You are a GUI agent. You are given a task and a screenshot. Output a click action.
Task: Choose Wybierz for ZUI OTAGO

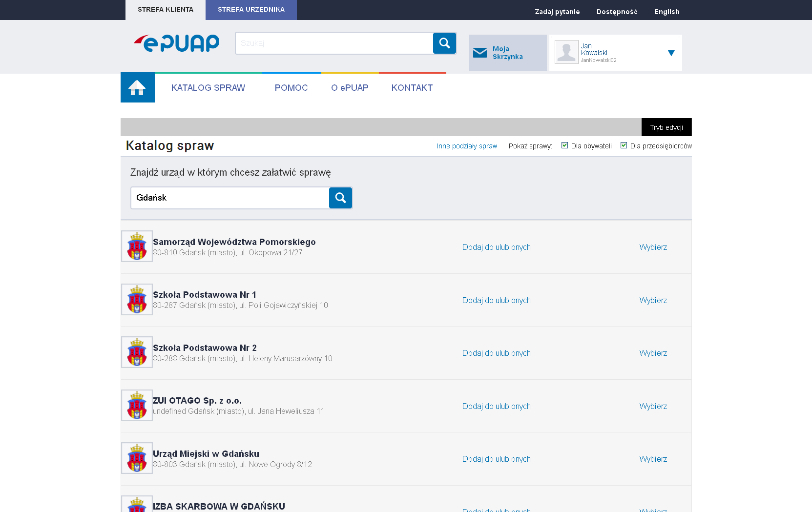click(653, 406)
